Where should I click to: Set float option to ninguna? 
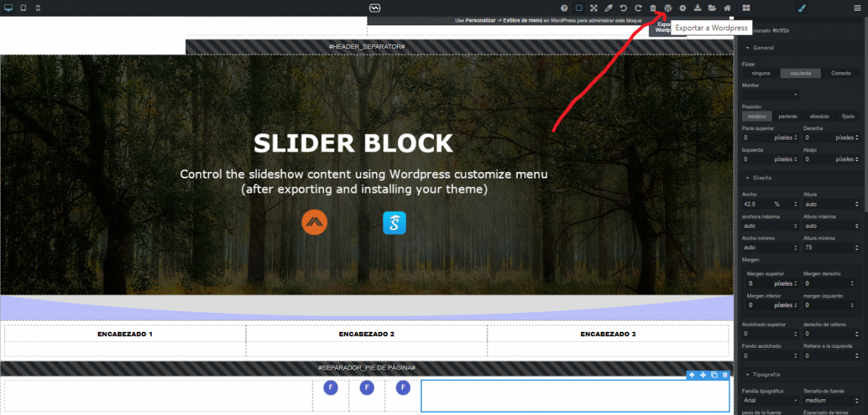pyautogui.click(x=761, y=73)
